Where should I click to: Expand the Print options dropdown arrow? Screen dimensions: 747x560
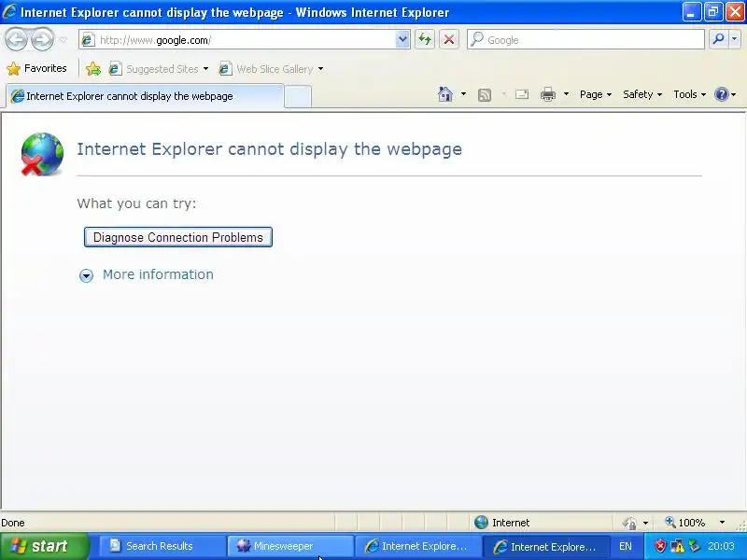click(566, 94)
